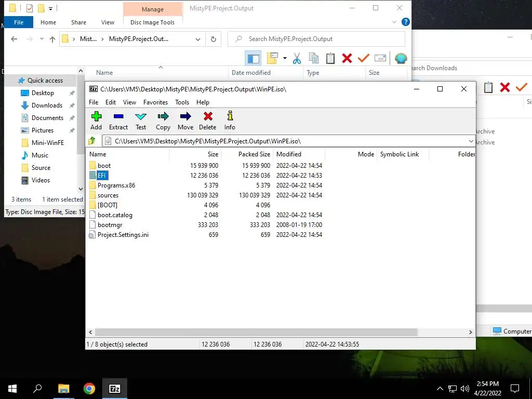
Task: Click the 7-Zip Move button
Action: pyautogui.click(x=185, y=121)
